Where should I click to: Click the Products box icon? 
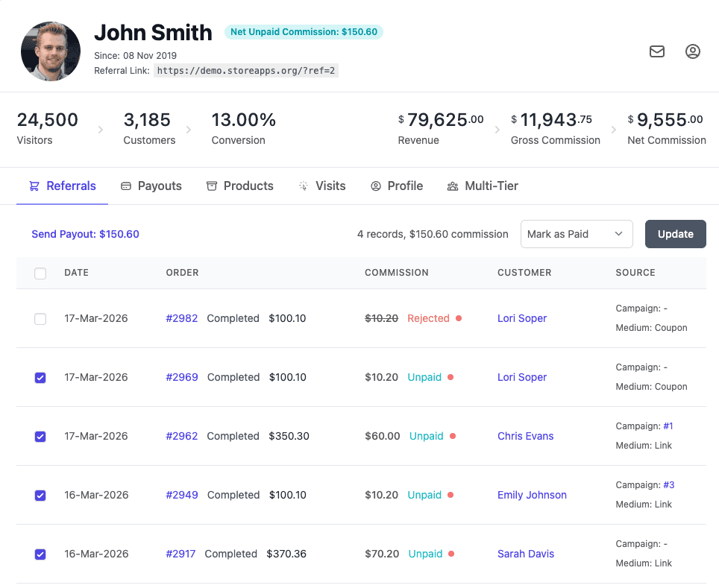pyautogui.click(x=211, y=186)
